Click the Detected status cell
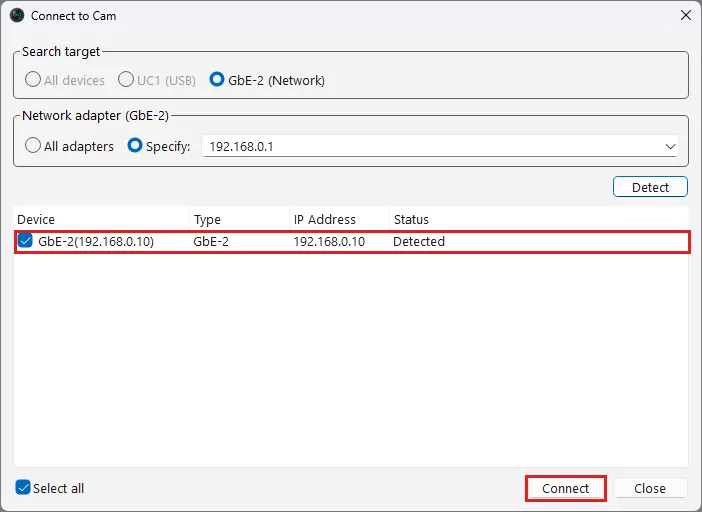 click(x=419, y=242)
